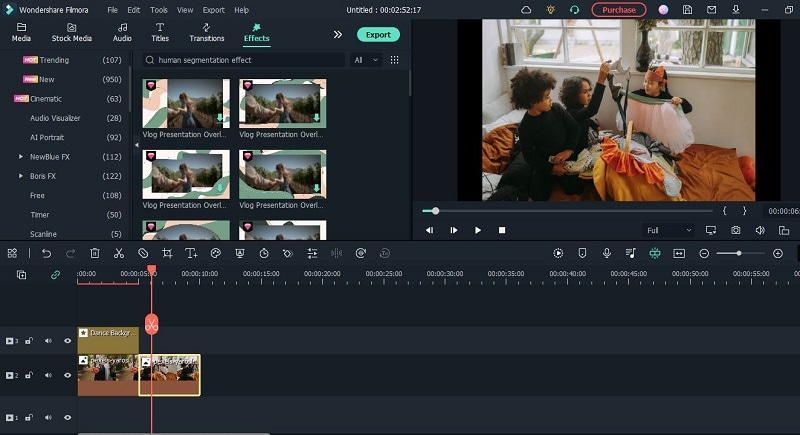Toggle lock on video track 2
800x435 pixels.
tap(29, 375)
